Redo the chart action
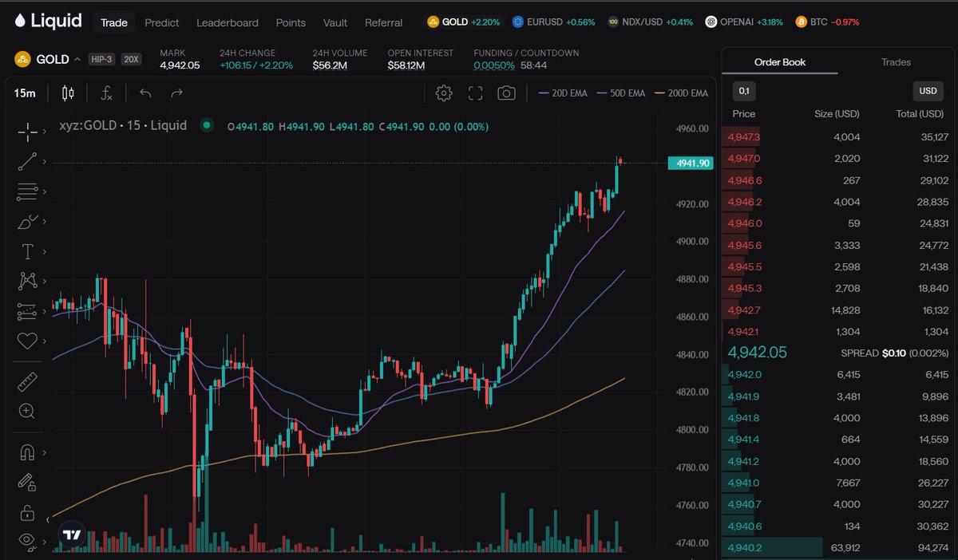The image size is (958, 560). 177,93
